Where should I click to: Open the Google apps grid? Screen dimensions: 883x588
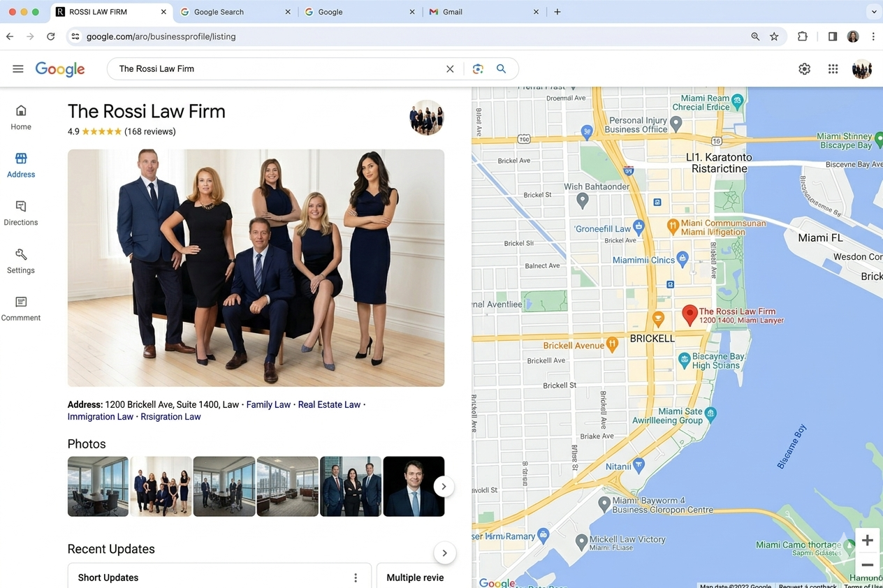click(x=833, y=68)
